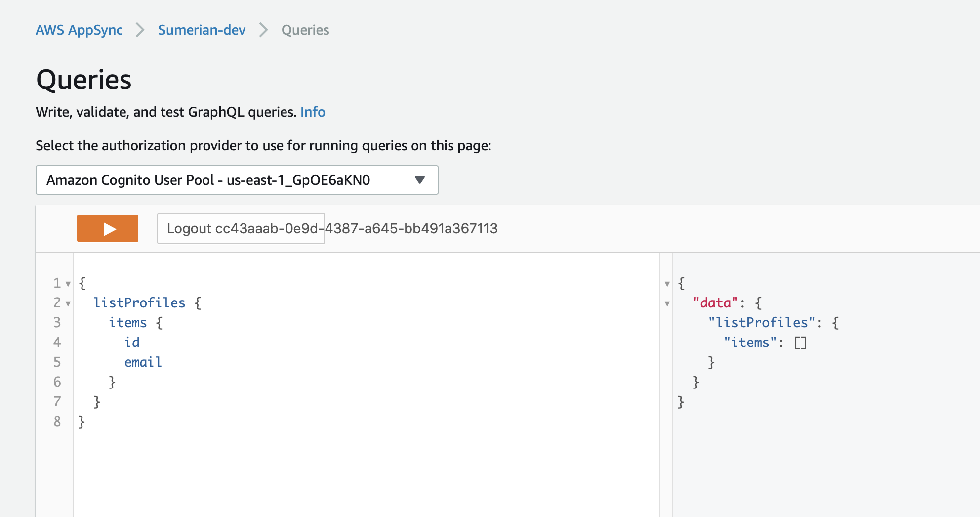The width and height of the screenshot is (980, 517).
Task: Click line number 8 in the gutter
Action: [x=57, y=421]
